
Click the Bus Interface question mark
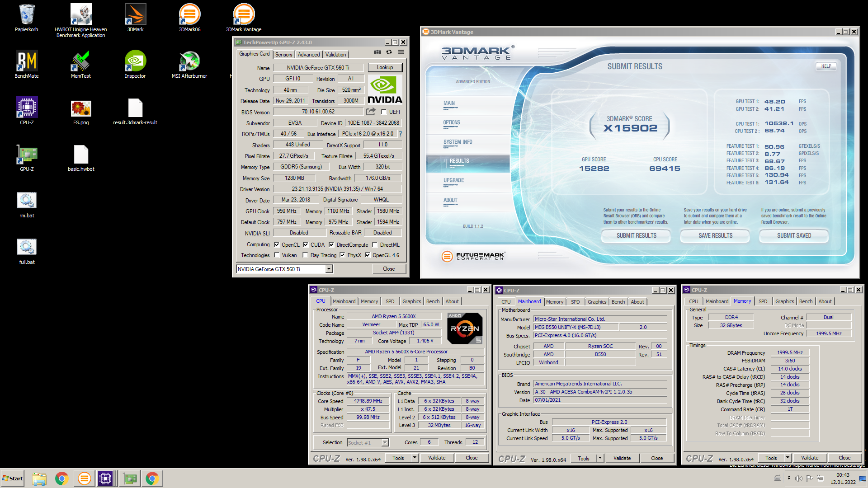point(400,134)
